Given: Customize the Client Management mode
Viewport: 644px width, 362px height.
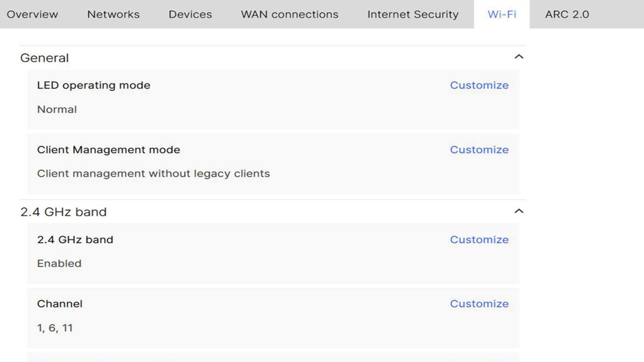Looking at the screenshot, I should tap(479, 149).
